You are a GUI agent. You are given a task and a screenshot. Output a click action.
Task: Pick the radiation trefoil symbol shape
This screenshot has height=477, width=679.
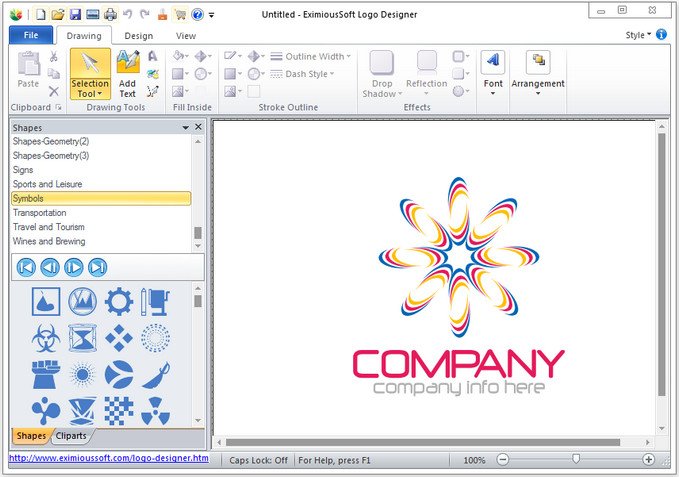[155, 410]
